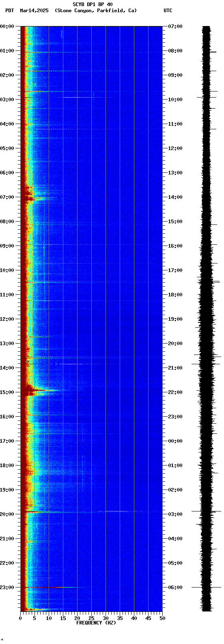Click the UTC time label '22:00'
The height and width of the screenshot is (644, 224).
point(175,392)
